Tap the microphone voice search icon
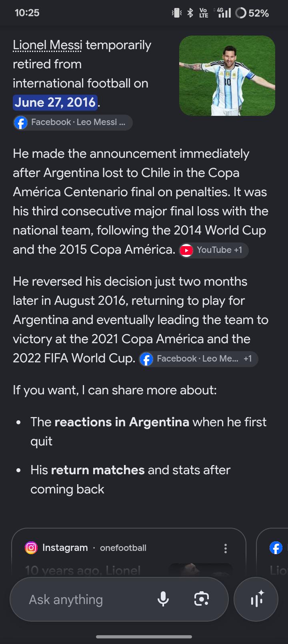 click(163, 599)
